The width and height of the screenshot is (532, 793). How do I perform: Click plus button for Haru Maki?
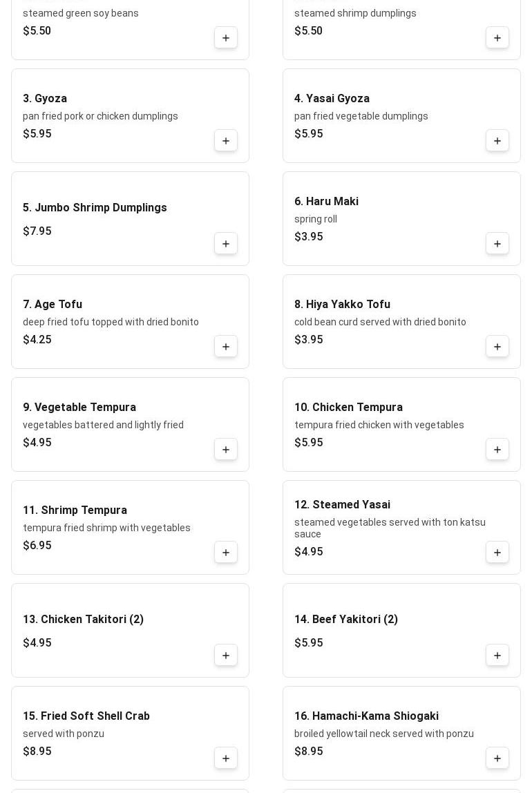497,244
